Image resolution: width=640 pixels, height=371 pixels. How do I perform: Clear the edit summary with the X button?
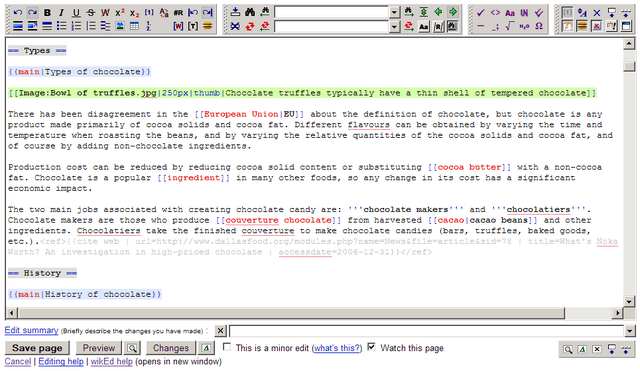220,331
